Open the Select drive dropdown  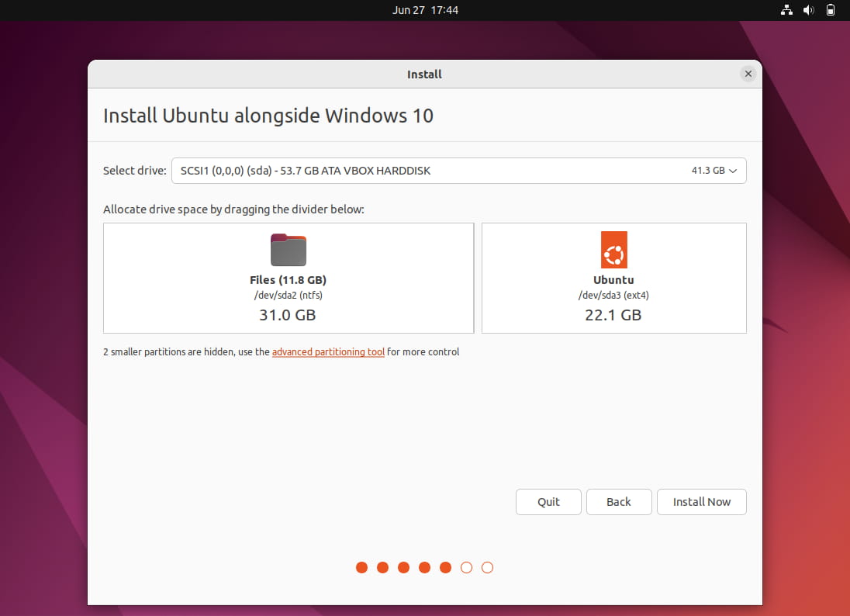pos(458,171)
